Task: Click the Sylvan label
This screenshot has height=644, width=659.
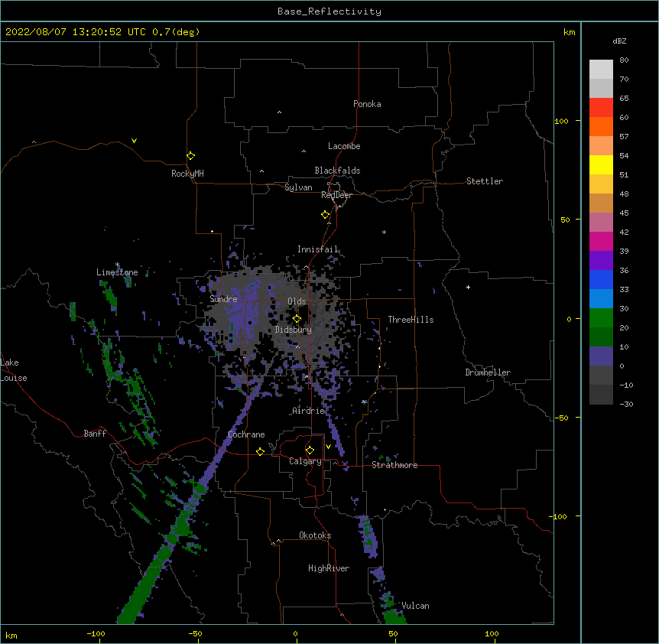Action: 298,187
